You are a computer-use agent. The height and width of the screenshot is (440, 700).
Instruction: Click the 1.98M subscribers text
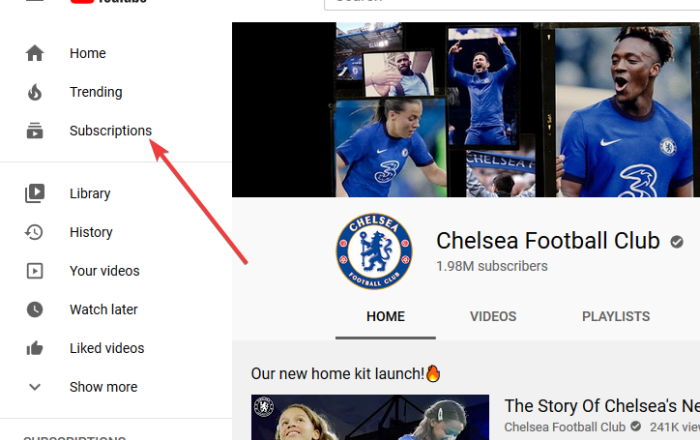pos(492,266)
